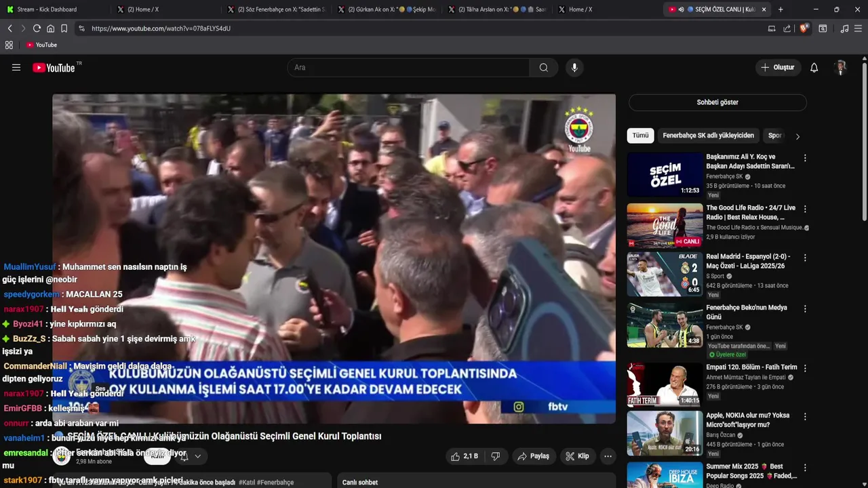868x488 pixels.
Task: Open Brave Shields lion icon
Action: (804, 28)
